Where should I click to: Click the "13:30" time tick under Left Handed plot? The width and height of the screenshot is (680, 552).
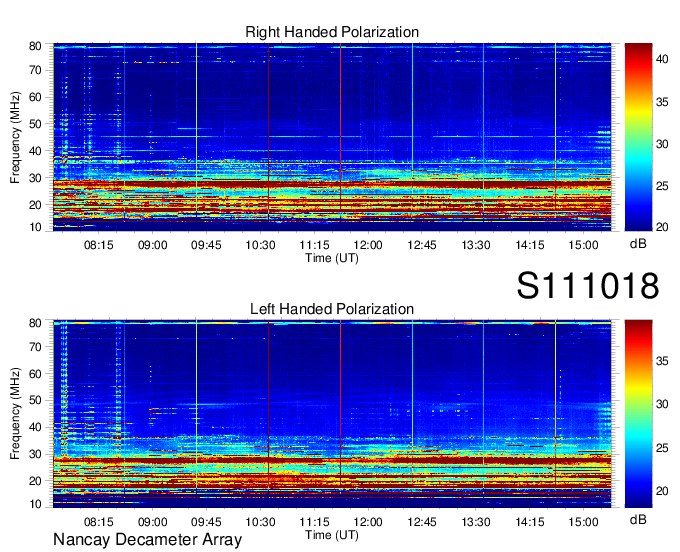(475, 522)
